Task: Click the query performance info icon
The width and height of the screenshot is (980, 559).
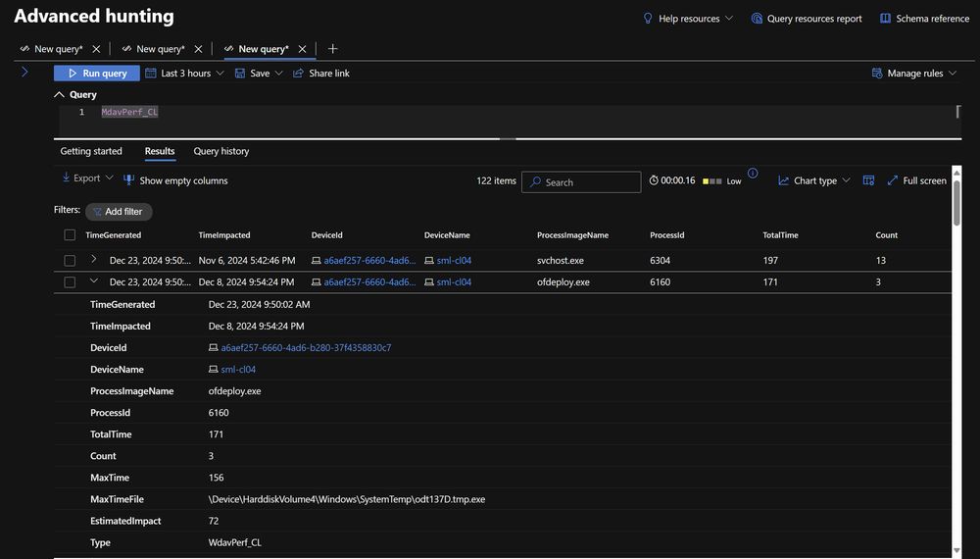Action: tap(753, 174)
